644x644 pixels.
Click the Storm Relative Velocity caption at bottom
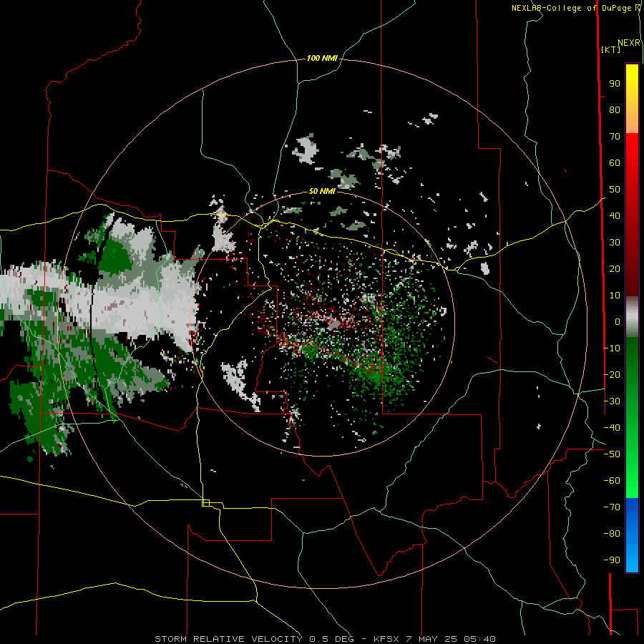[x=325, y=639]
